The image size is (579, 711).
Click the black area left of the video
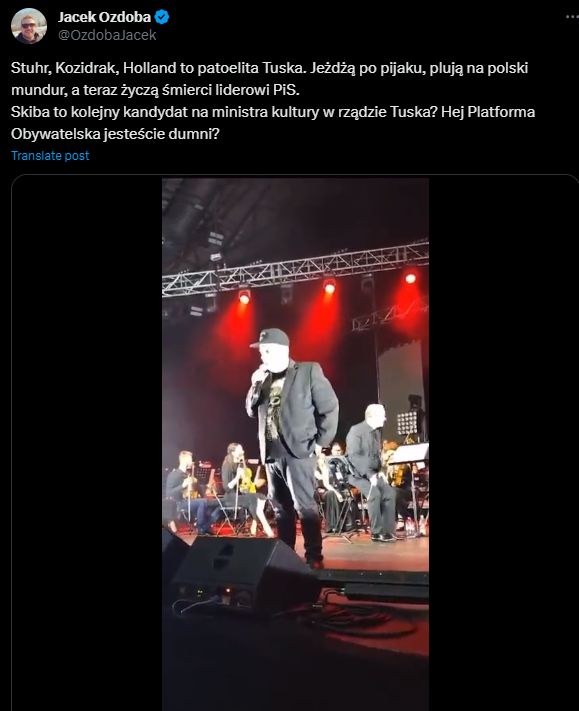click(87, 444)
